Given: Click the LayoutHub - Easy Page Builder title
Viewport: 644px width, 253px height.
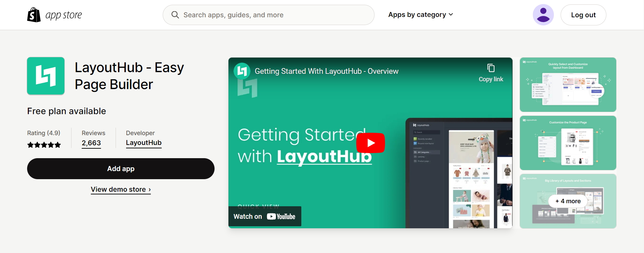Looking at the screenshot, I should pyautogui.click(x=129, y=76).
